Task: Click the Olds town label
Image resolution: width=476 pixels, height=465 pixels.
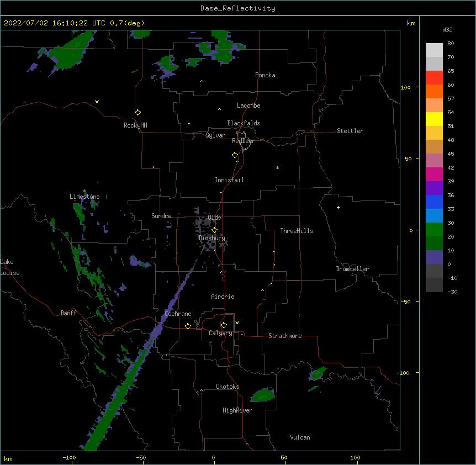Action: (x=214, y=218)
